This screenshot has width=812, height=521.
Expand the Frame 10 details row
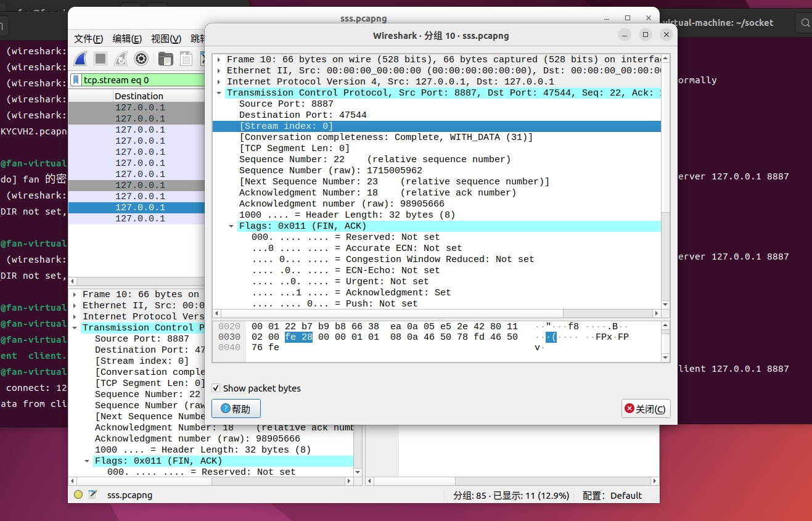tap(219, 59)
